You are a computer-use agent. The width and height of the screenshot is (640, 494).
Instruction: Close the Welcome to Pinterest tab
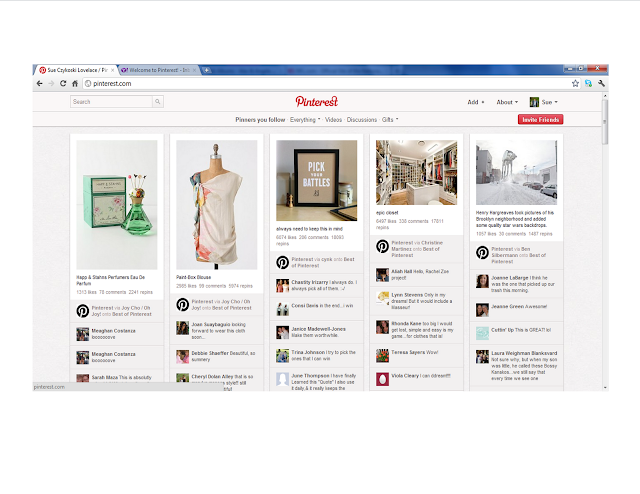(x=194, y=70)
